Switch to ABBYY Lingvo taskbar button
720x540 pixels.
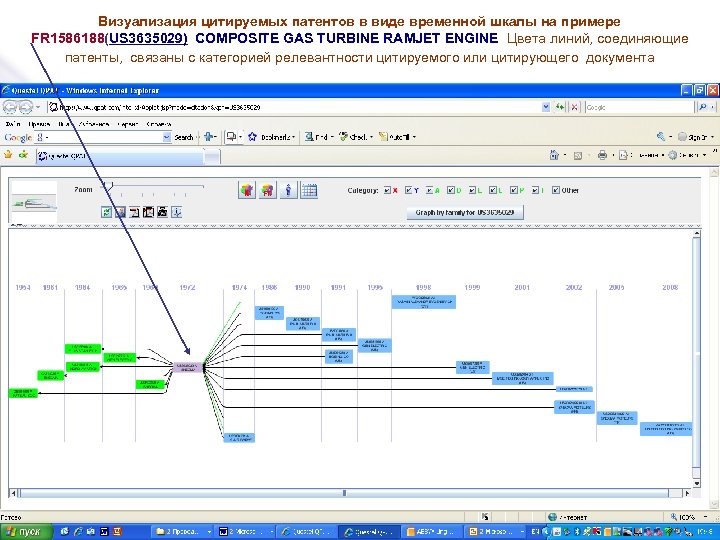point(430,532)
